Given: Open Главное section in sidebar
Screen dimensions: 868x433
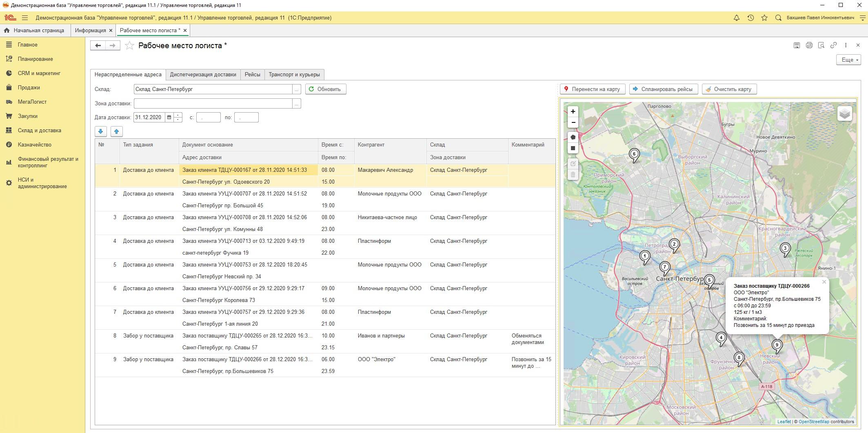Looking at the screenshot, I should click(27, 45).
